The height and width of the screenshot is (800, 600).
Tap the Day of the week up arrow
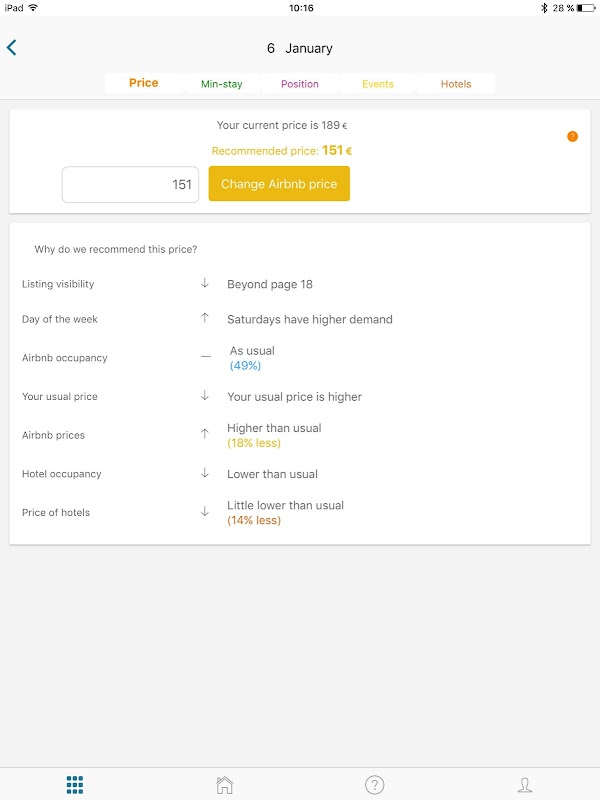[x=205, y=319]
